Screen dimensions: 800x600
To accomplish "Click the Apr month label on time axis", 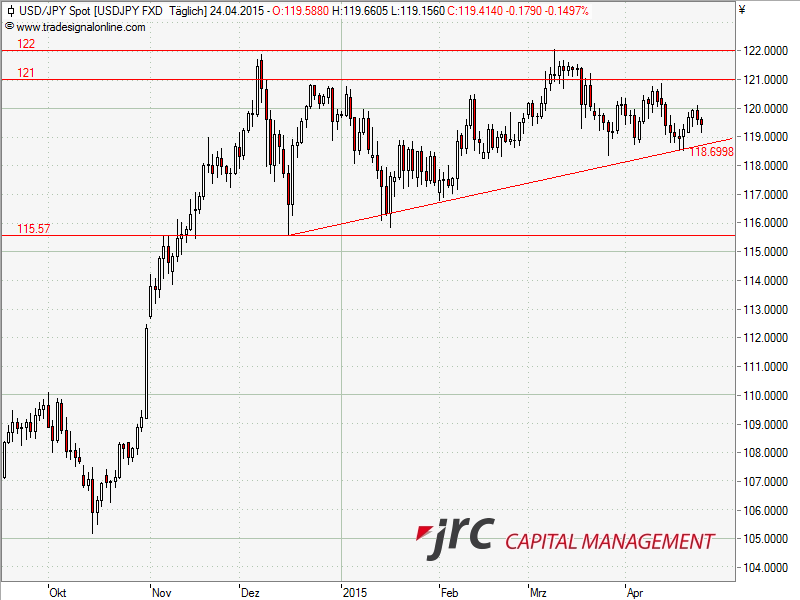I will tap(634, 592).
